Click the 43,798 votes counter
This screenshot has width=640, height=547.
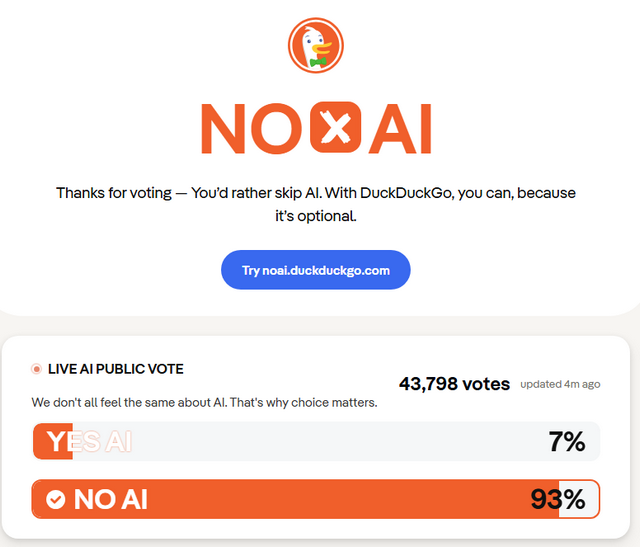(454, 384)
